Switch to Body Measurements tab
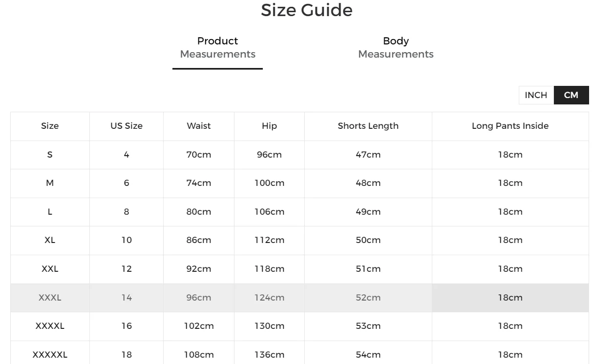This screenshot has width=593, height=364. click(396, 48)
